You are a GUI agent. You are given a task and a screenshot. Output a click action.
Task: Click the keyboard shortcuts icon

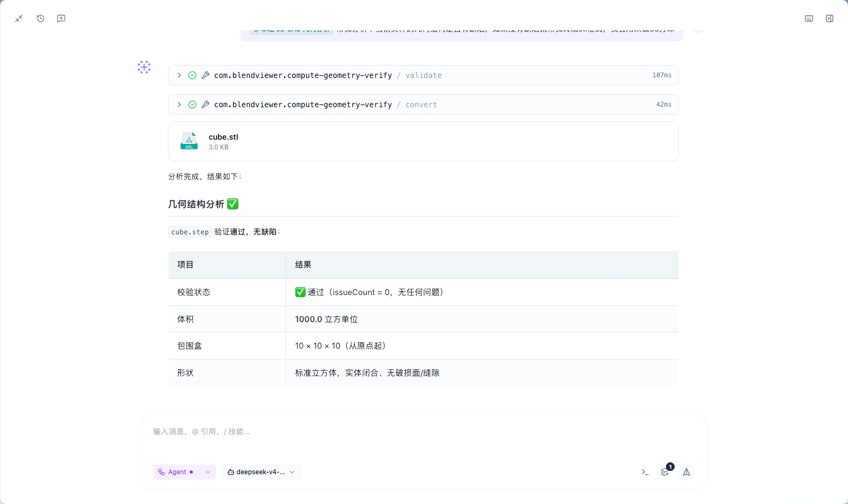809,18
